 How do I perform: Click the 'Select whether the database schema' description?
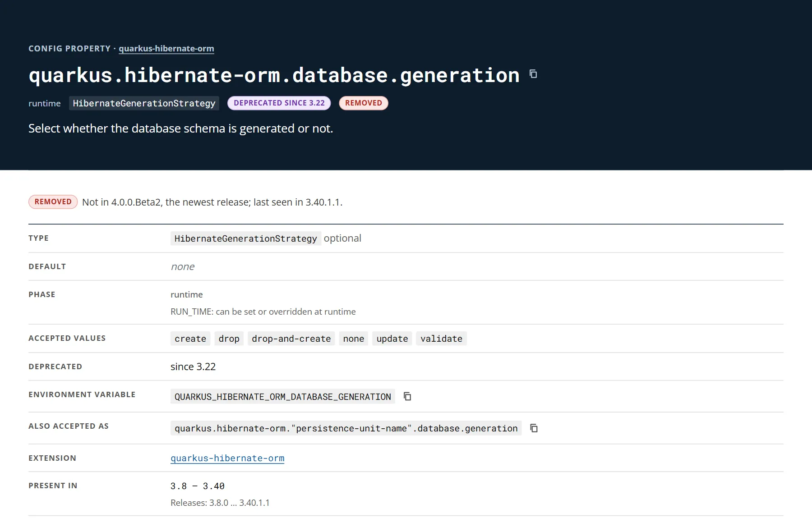(181, 128)
